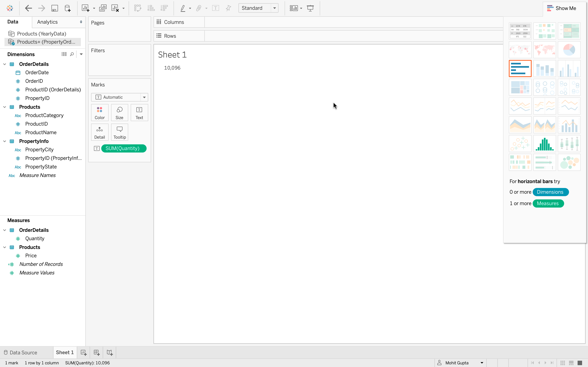This screenshot has height=367, width=588.
Task: Select the Products (YearlyData) data source
Action: pos(42,33)
